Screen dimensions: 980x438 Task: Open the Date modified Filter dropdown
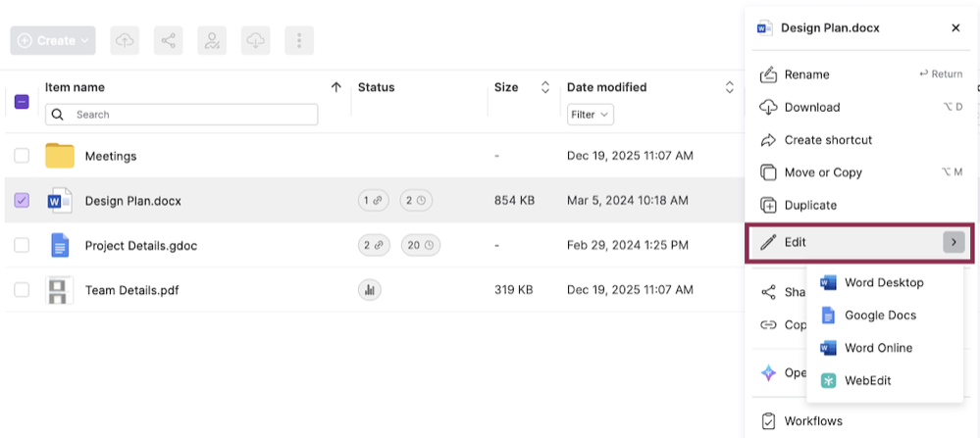(x=591, y=115)
